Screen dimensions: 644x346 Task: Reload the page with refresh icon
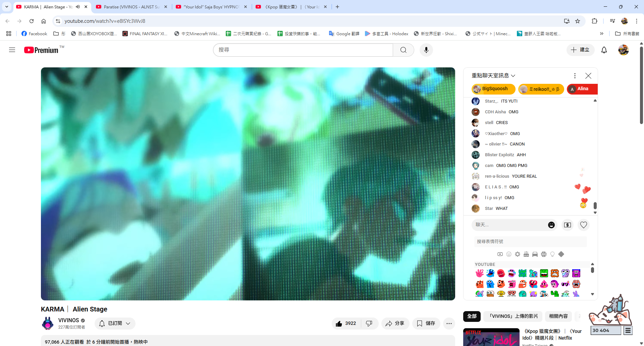pos(32,21)
